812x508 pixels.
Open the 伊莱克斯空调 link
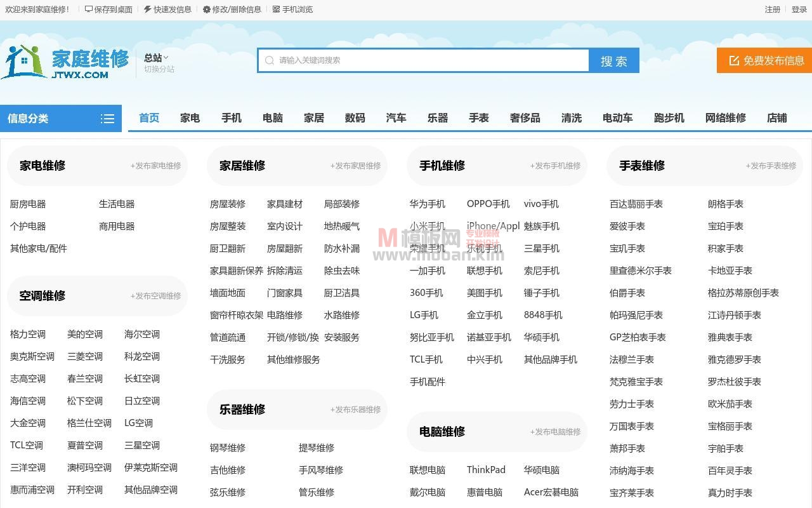point(151,467)
